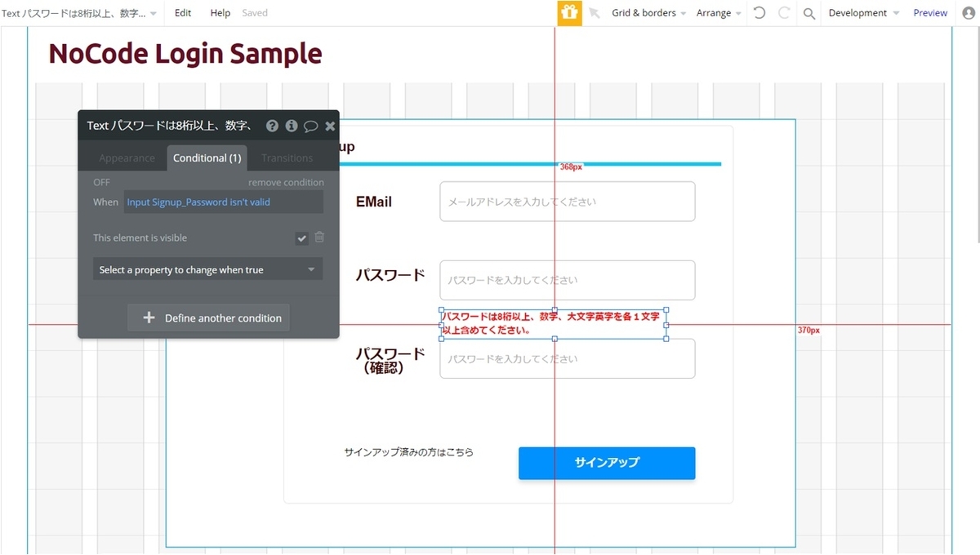This screenshot has width=980, height=555.
Task: Click the trash icon next to the visibility property
Action: (x=319, y=238)
